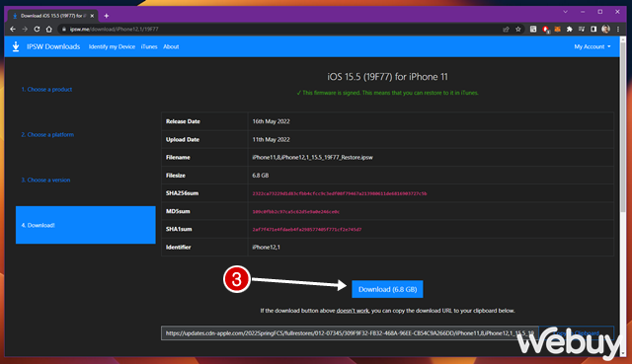Click the MD5sum hash value
This screenshot has width=632, height=364.
tap(296, 211)
